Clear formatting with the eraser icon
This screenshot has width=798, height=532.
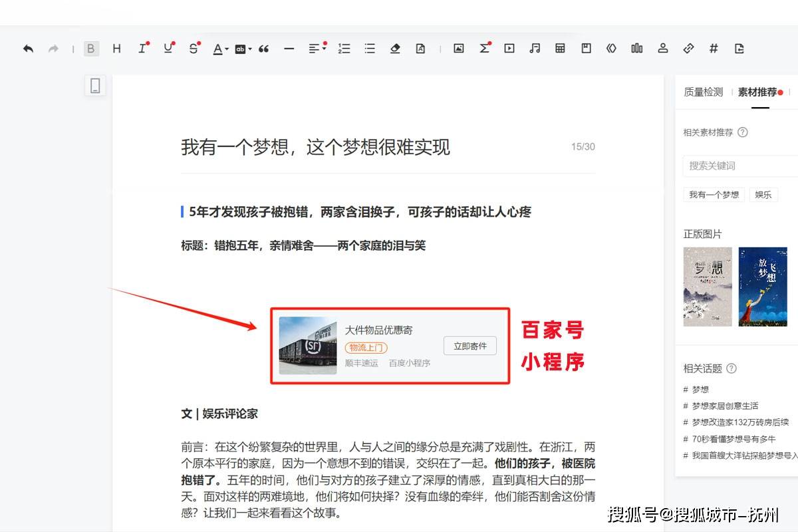(395, 49)
